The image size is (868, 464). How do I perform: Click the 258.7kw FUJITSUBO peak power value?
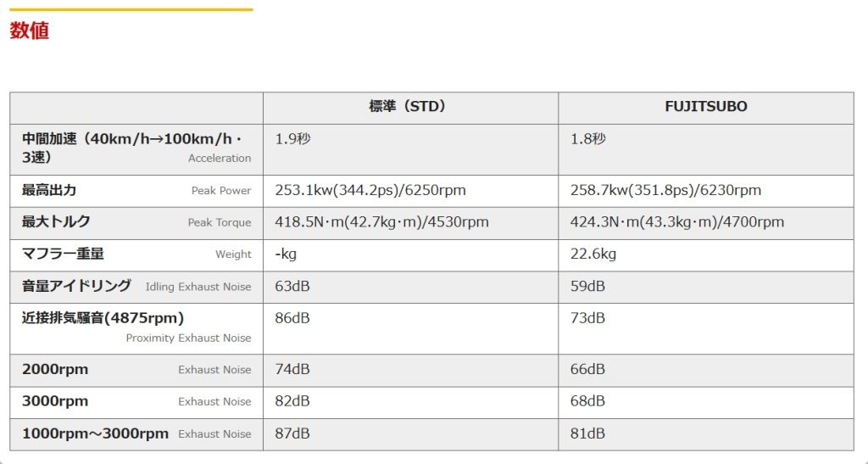tap(665, 190)
